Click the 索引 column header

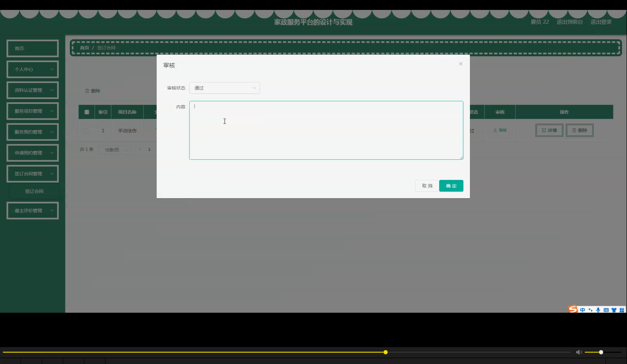click(103, 112)
